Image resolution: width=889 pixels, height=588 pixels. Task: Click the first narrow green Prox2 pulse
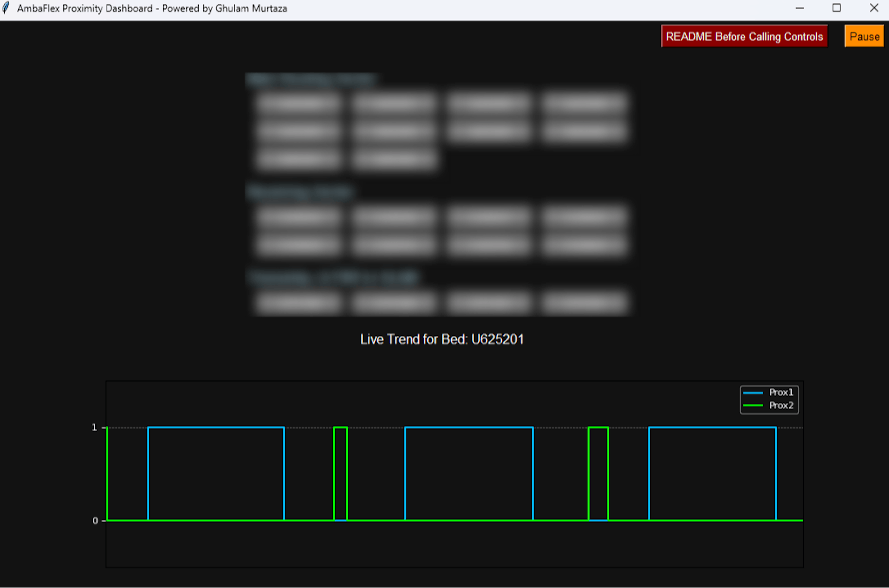click(340, 427)
